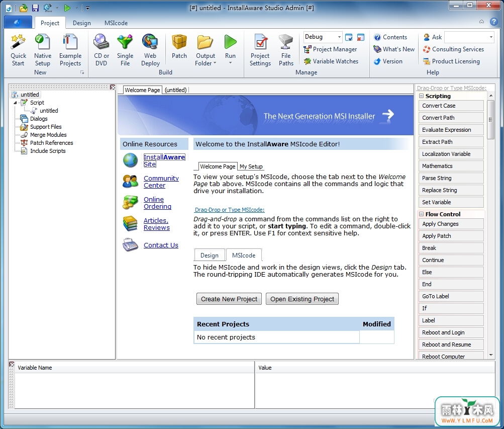Collapse the Scripting command group
Viewport: 504px width, 429px height.
[x=421, y=96]
